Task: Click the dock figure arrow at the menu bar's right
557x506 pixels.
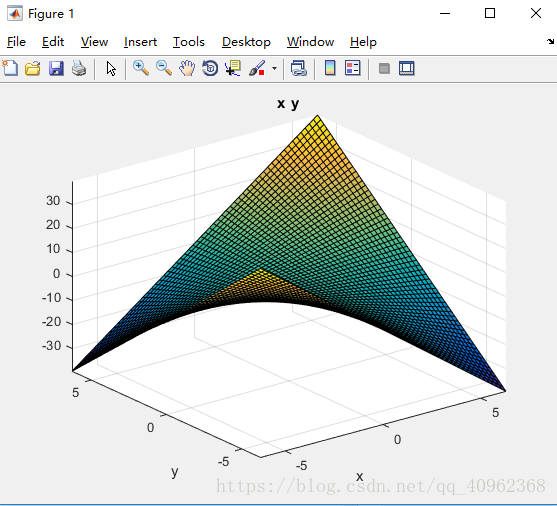Action: (x=550, y=42)
